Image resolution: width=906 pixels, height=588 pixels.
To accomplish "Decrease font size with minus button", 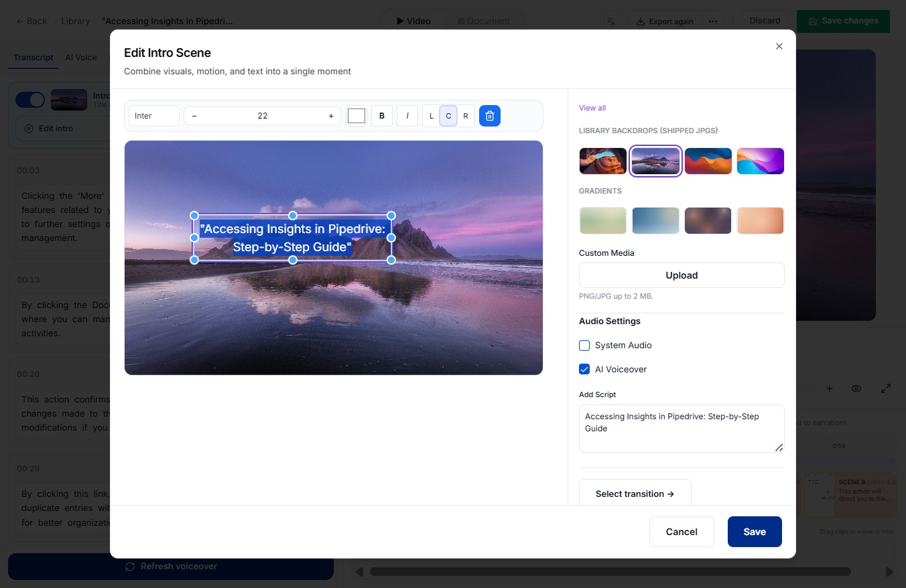I will tap(194, 116).
